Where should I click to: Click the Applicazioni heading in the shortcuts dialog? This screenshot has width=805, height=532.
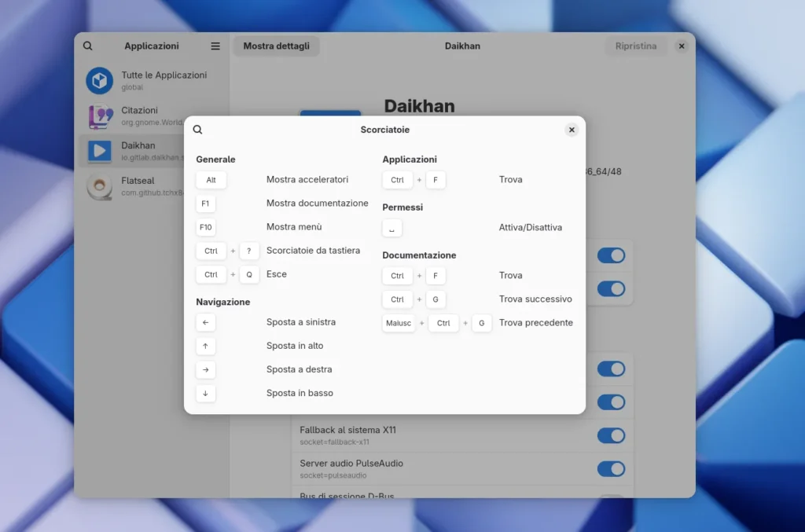pyautogui.click(x=409, y=160)
